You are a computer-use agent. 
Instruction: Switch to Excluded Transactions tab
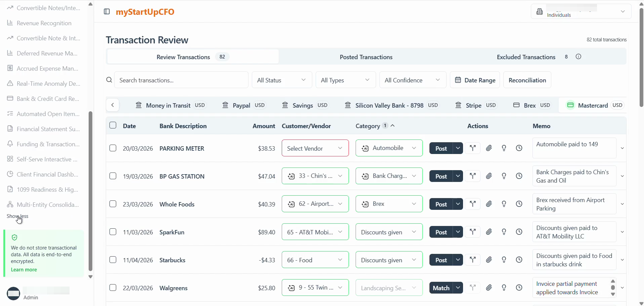(x=526, y=57)
